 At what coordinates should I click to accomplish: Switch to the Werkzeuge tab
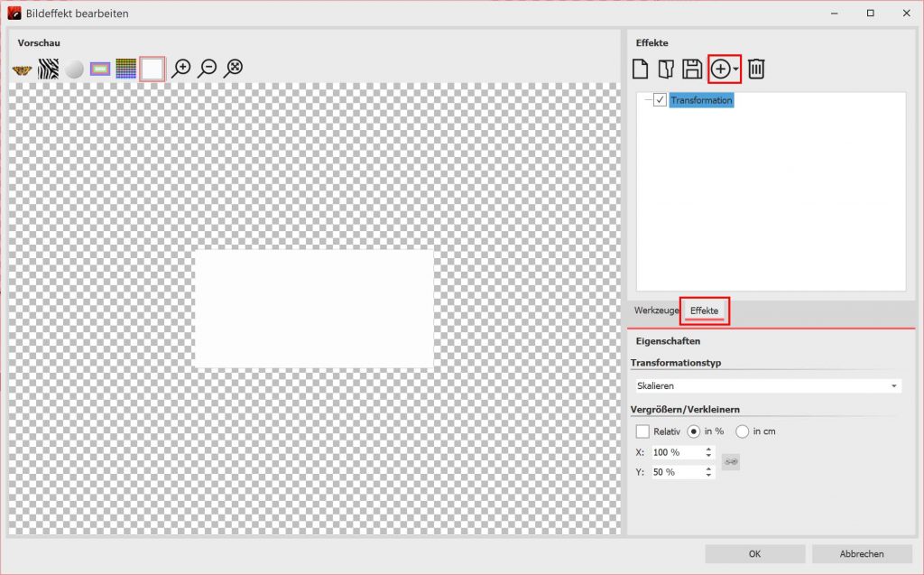pyautogui.click(x=656, y=311)
